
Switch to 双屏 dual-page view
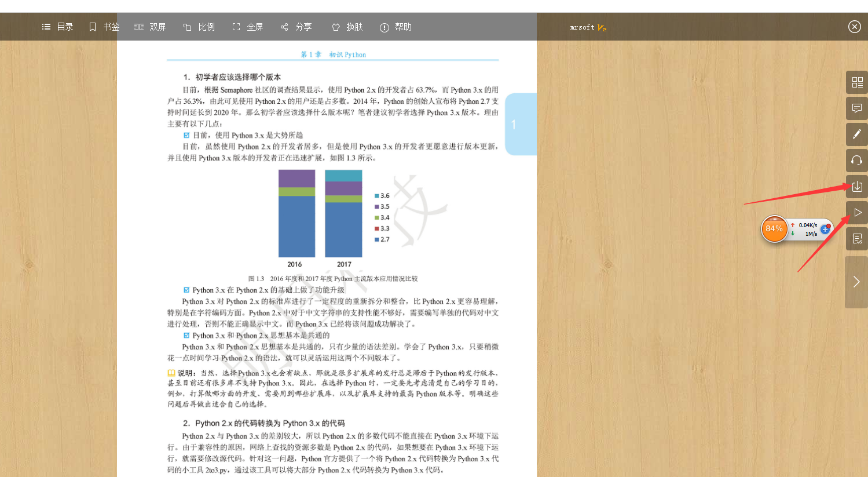[150, 27]
